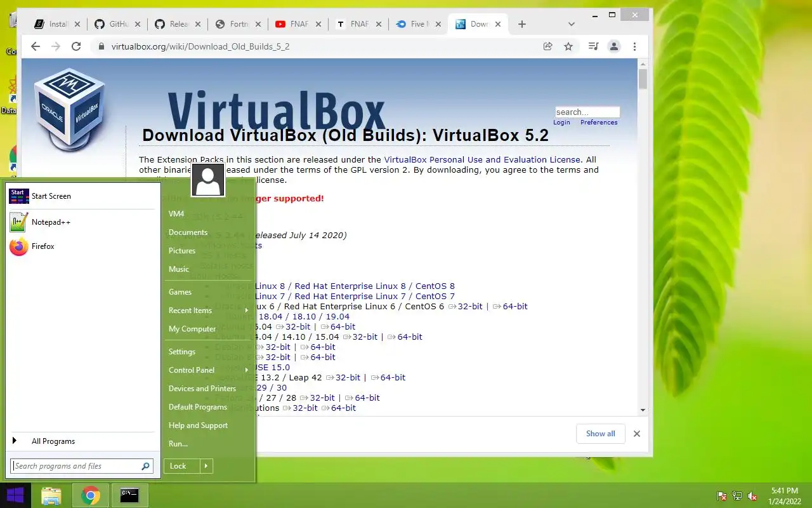
Task: Click into VirtualBox site search box
Action: pyautogui.click(x=587, y=112)
